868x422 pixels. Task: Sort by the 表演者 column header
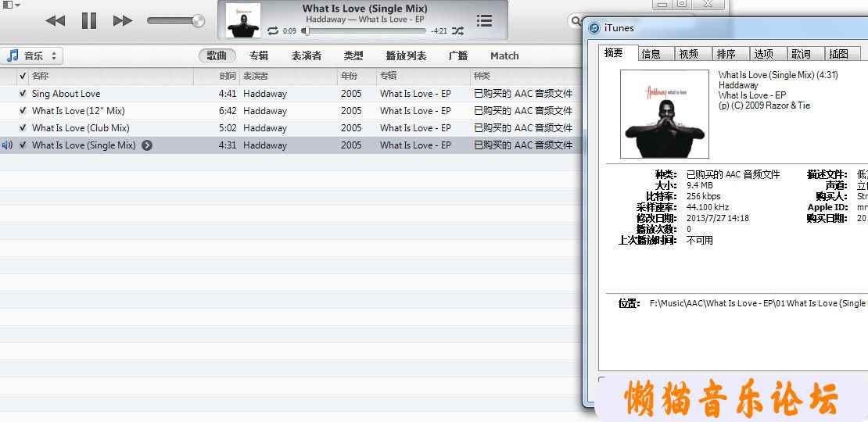click(x=288, y=76)
